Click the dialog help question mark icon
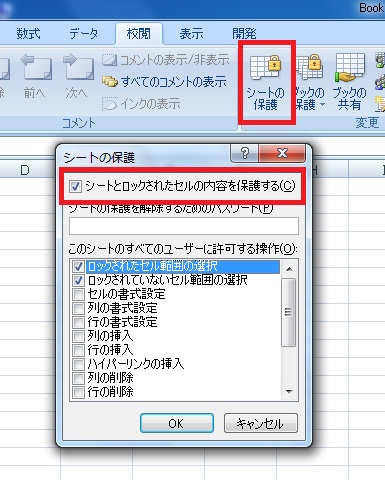Image resolution: width=385 pixels, height=480 pixels. click(244, 153)
